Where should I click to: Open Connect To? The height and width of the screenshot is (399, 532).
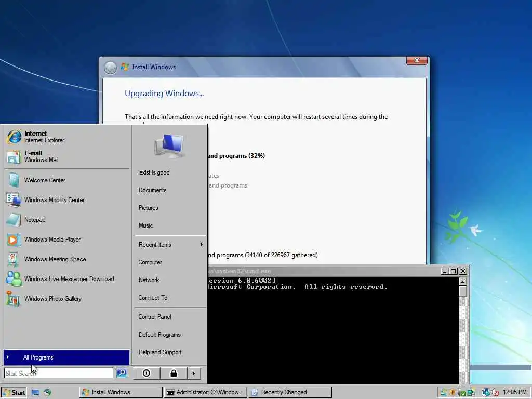[x=170, y=298]
